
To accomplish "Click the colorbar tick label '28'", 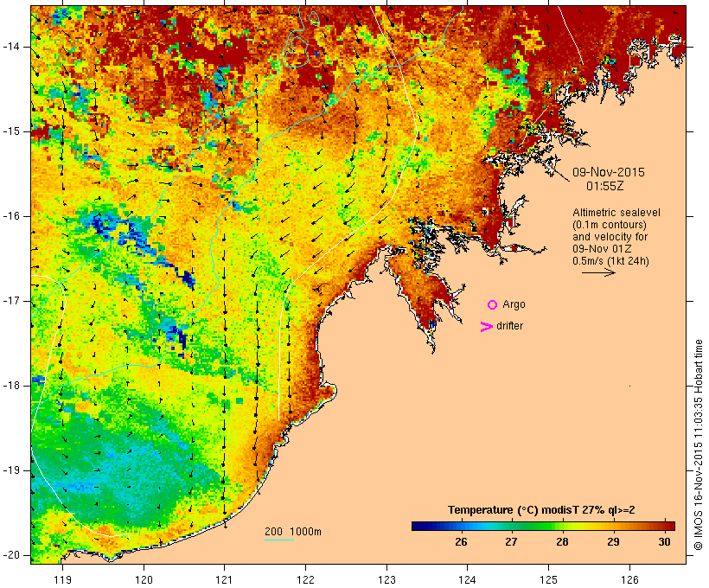I will (x=562, y=542).
